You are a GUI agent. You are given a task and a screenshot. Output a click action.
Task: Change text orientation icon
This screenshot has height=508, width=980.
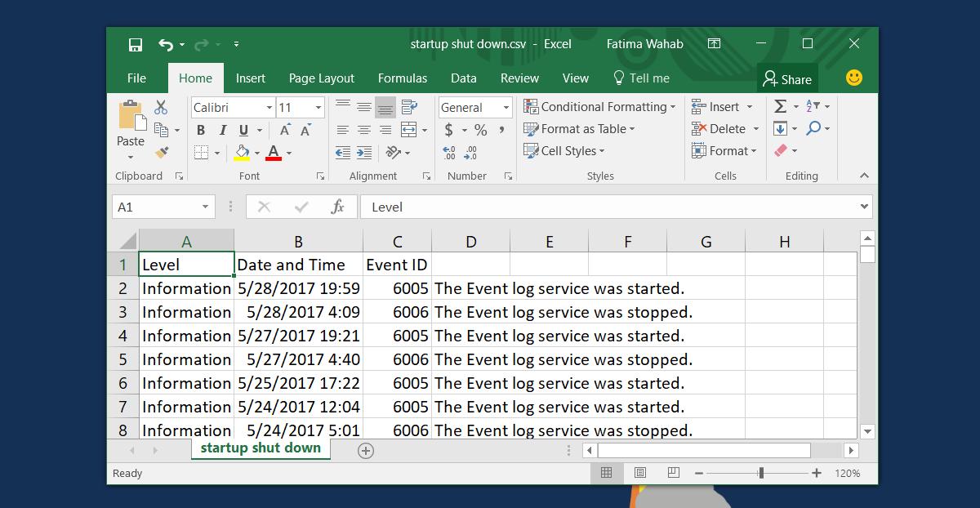pyautogui.click(x=393, y=153)
